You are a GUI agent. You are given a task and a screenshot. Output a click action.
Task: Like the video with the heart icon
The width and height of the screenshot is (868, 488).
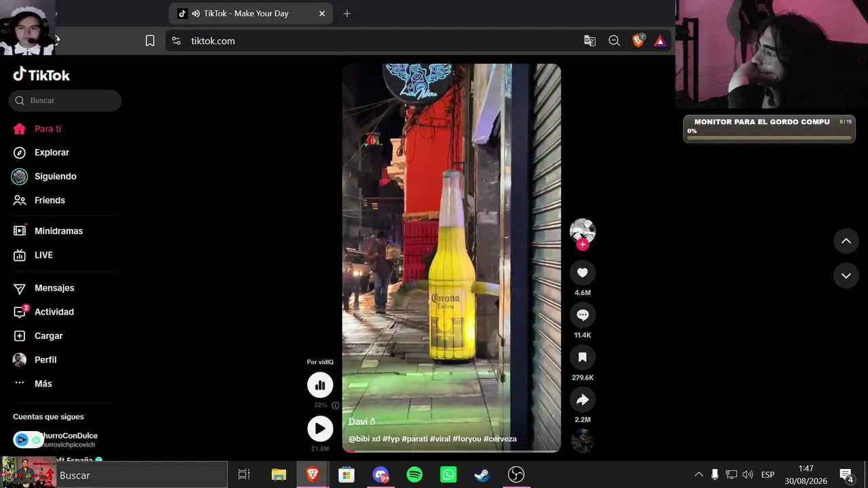(x=583, y=272)
